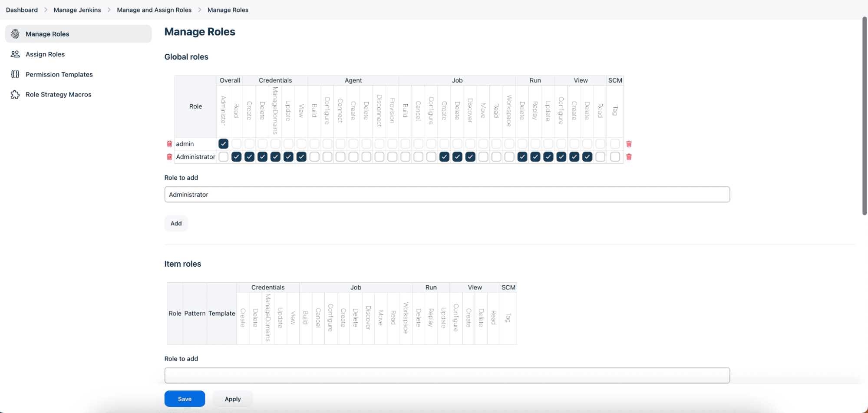Save the role configuration
This screenshot has width=868, height=413.
coord(185,399)
